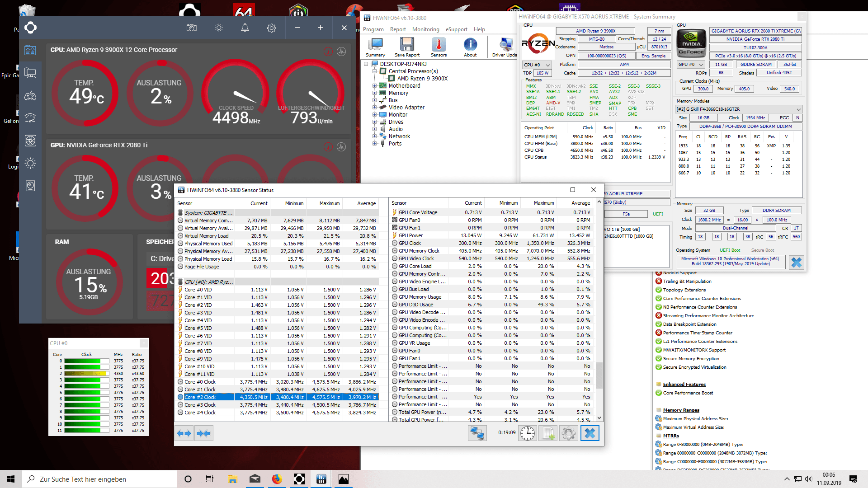This screenshot has height=488, width=868.
Task: Open the Help menu in HWiNFO64
Action: (479, 29)
